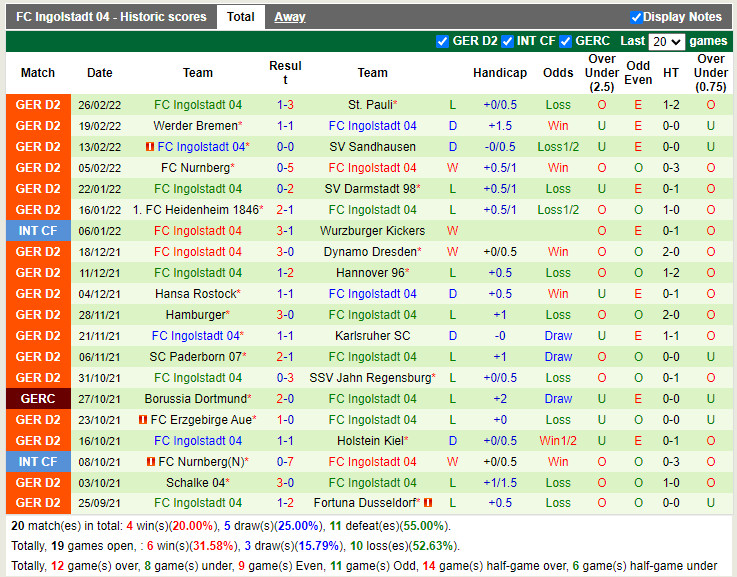Click the date 26/02/22
This screenshot has width=737, height=577.
(x=100, y=105)
